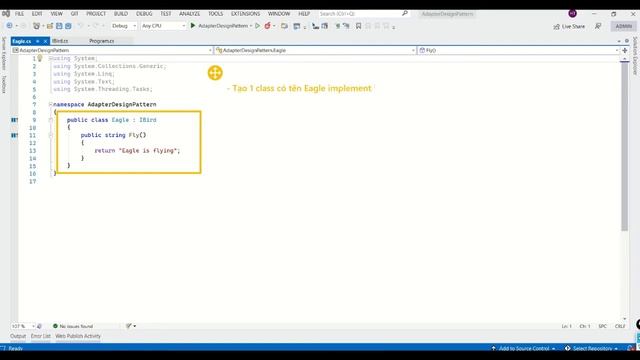
Task: Open the Web Publish Activity tab
Action: [x=78, y=336]
